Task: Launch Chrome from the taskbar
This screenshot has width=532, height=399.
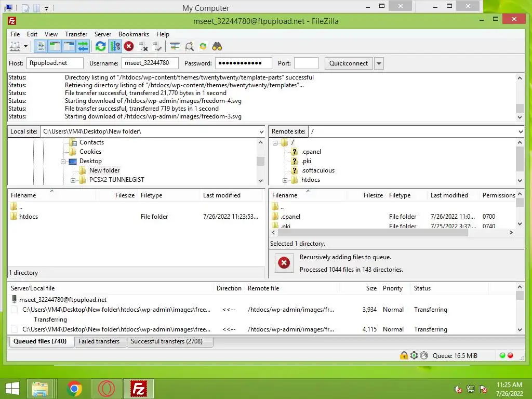Action: click(x=74, y=389)
